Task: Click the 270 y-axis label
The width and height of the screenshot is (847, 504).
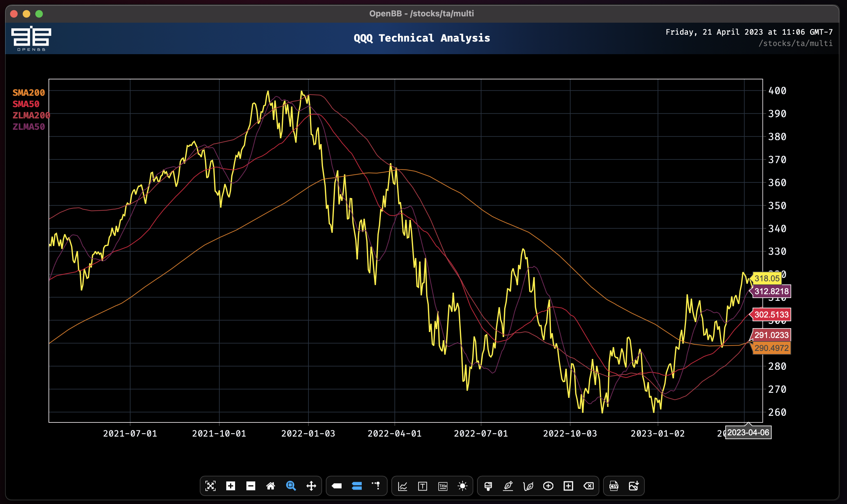Action: (777, 389)
